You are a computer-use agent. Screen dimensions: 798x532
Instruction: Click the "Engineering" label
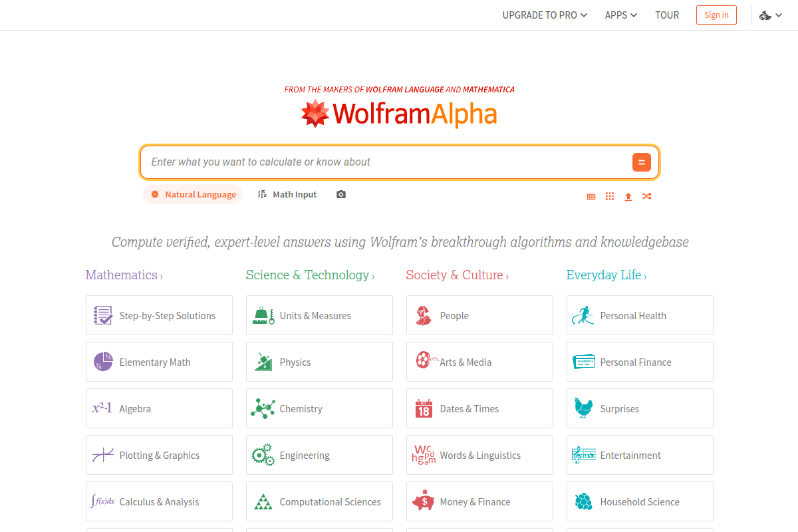tap(305, 456)
